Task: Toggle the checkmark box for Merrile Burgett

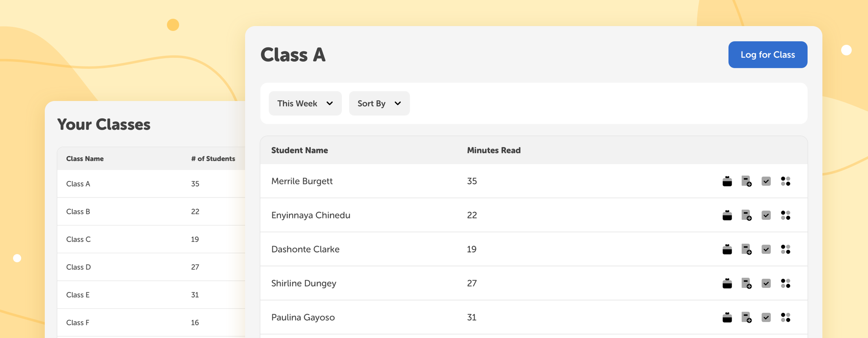Action: (x=766, y=181)
